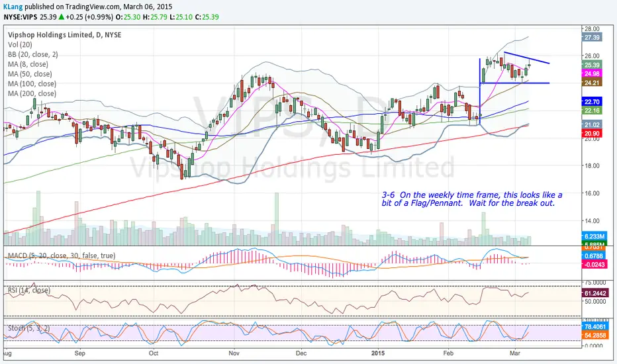Select the RSI (14, close) pane label
Image resolution: width=617 pixels, height=364 pixels.
coord(28,291)
